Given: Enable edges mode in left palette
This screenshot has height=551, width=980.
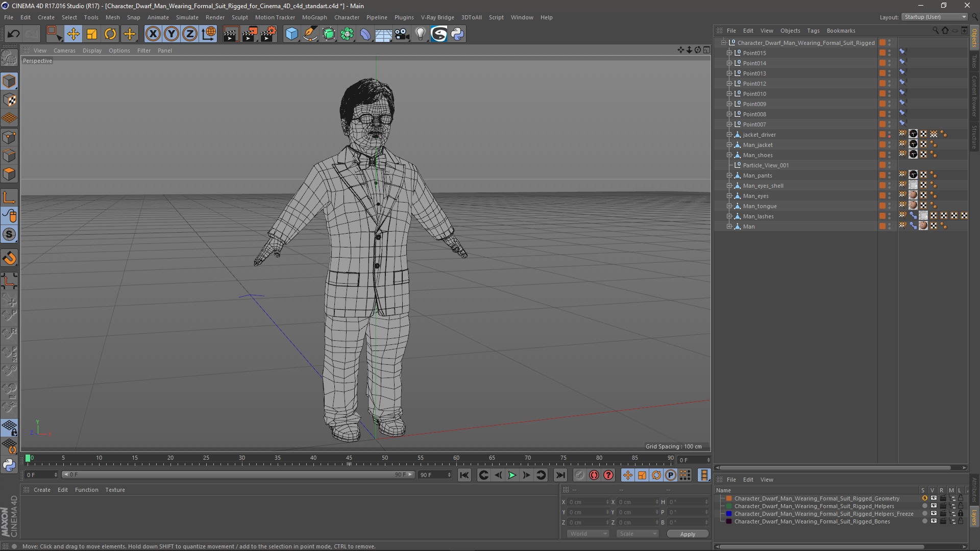Looking at the screenshot, I should click(x=9, y=156).
